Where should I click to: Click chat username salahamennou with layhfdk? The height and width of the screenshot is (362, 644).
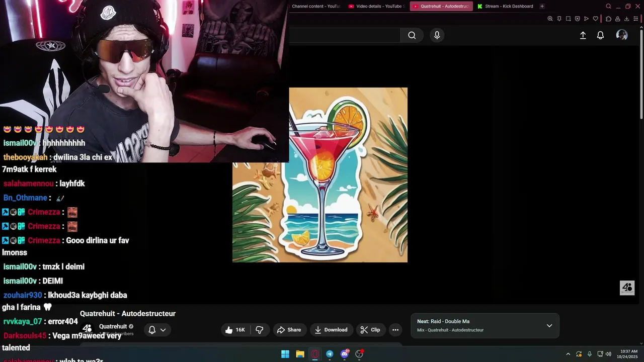point(28,184)
